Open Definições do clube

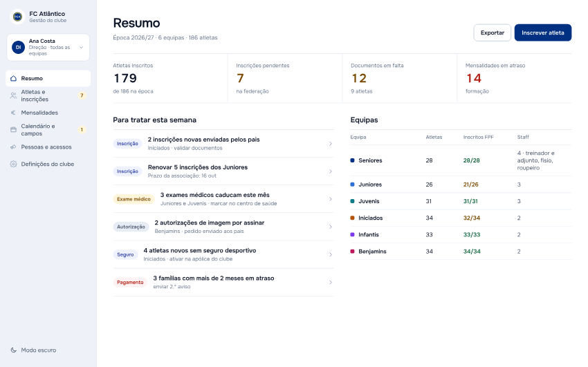click(48, 164)
